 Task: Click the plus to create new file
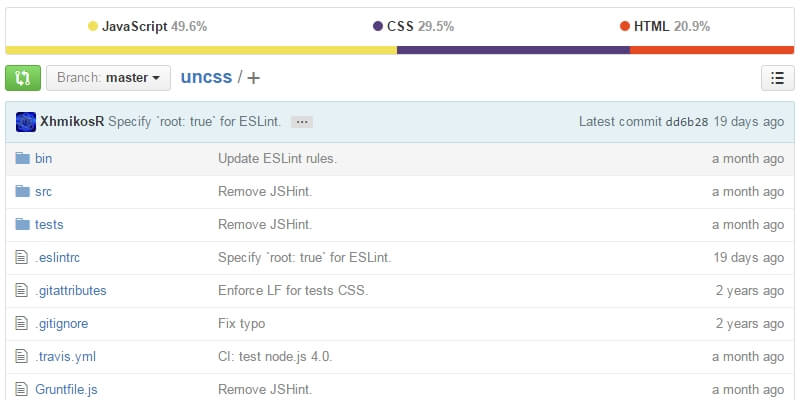254,77
